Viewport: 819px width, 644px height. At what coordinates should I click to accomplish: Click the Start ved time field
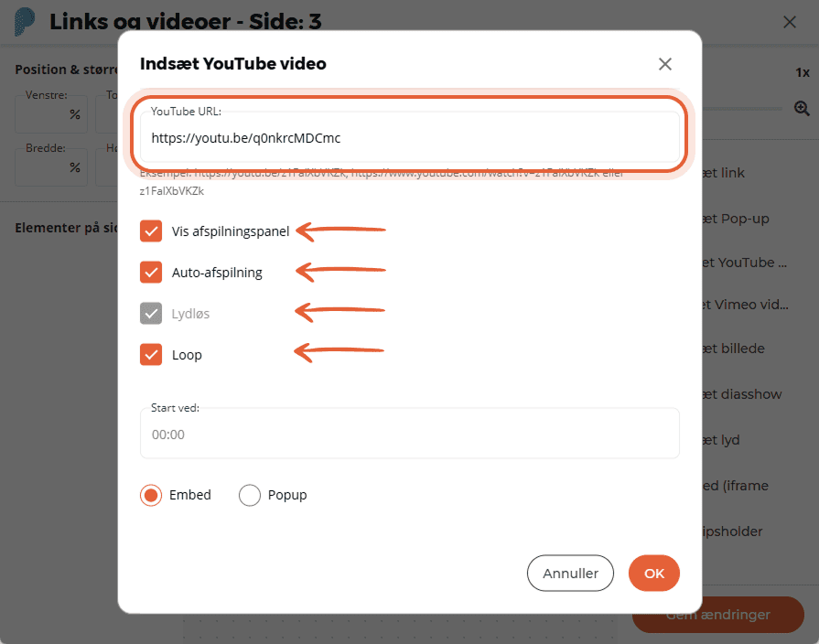coord(410,434)
